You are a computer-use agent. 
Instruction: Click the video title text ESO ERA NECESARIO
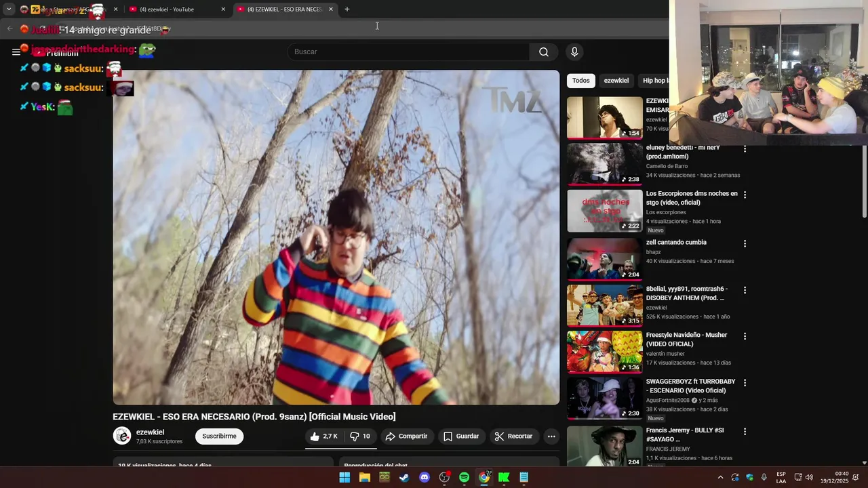pyautogui.click(x=205, y=417)
